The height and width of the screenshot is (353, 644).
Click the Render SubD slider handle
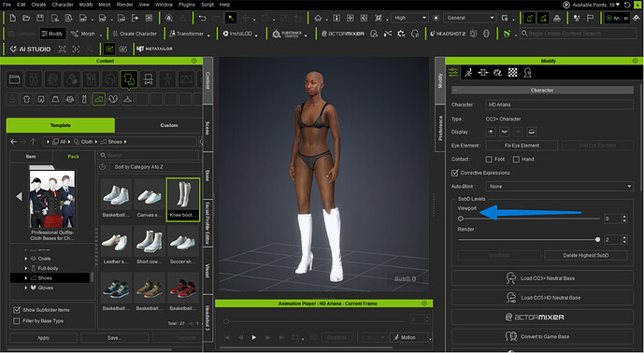[597, 240]
